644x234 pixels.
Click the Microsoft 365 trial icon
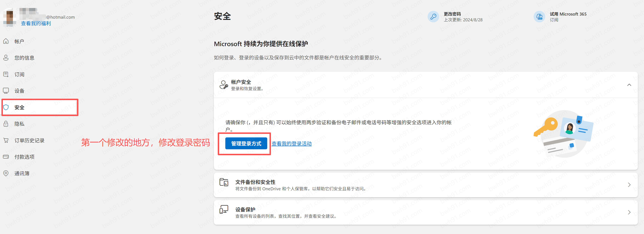point(539,17)
